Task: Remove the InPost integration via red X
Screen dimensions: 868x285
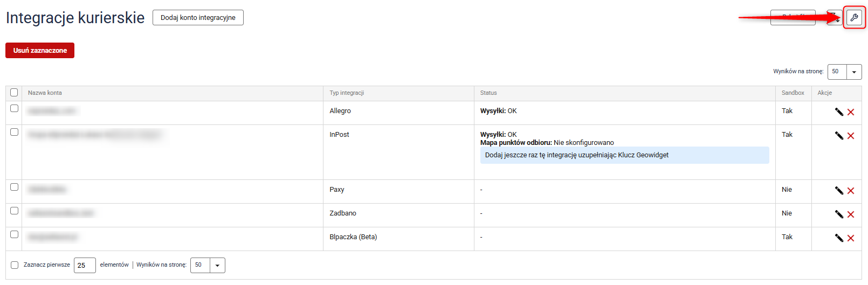Action: (851, 136)
